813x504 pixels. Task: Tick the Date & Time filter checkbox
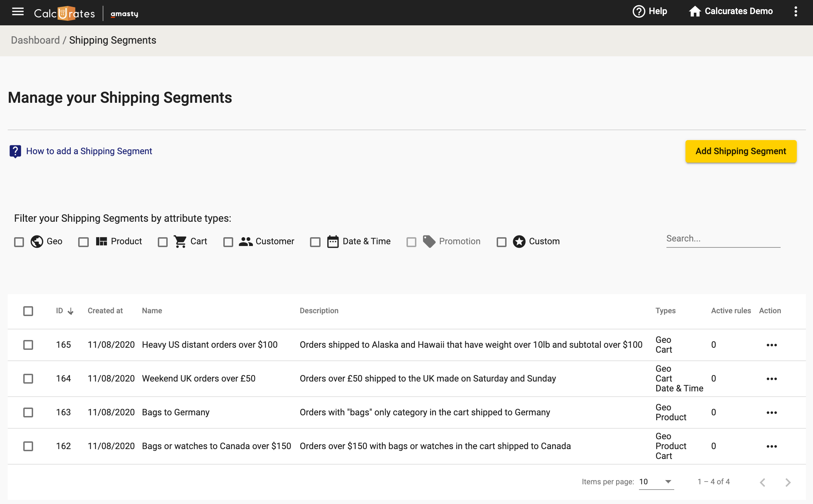[x=315, y=242]
